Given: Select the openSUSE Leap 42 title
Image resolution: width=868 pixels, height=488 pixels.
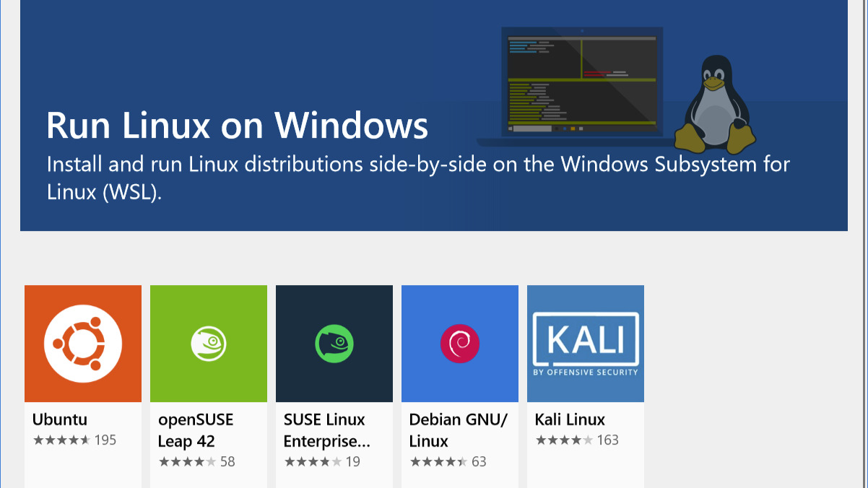Looking at the screenshot, I should (196, 430).
